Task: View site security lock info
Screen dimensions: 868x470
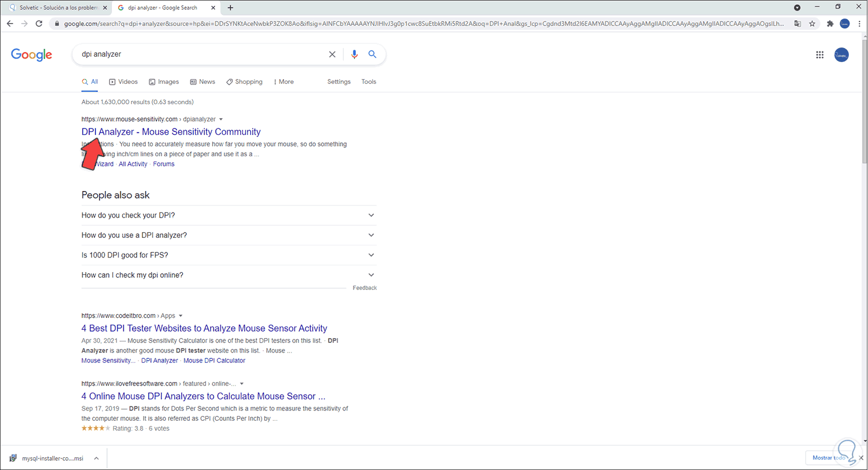Action: pos(57,24)
